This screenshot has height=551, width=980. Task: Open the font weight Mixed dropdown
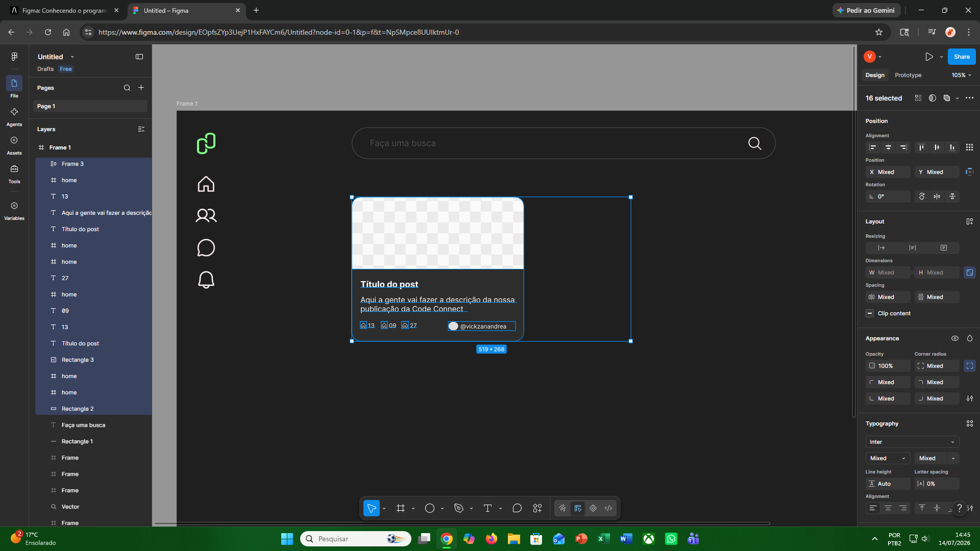[888, 458]
